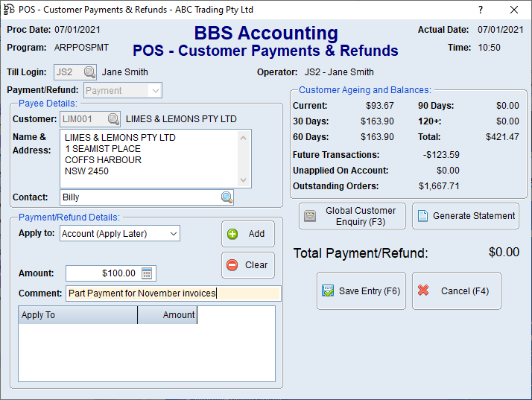
Task: Click the Till Login search magnifier icon
Action: coord(89,72)
